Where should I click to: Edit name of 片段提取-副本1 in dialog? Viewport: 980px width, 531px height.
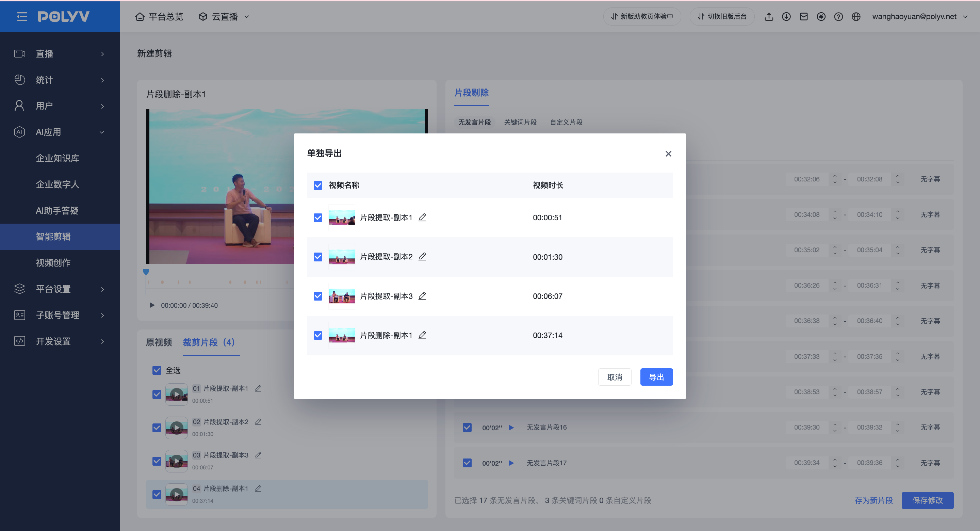click(x=422, y=218)
